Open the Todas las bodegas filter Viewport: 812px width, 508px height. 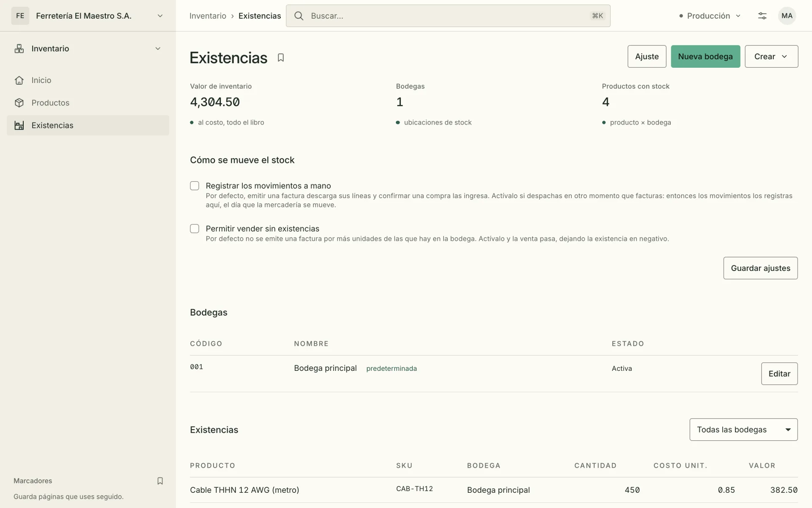coord(743,430)
